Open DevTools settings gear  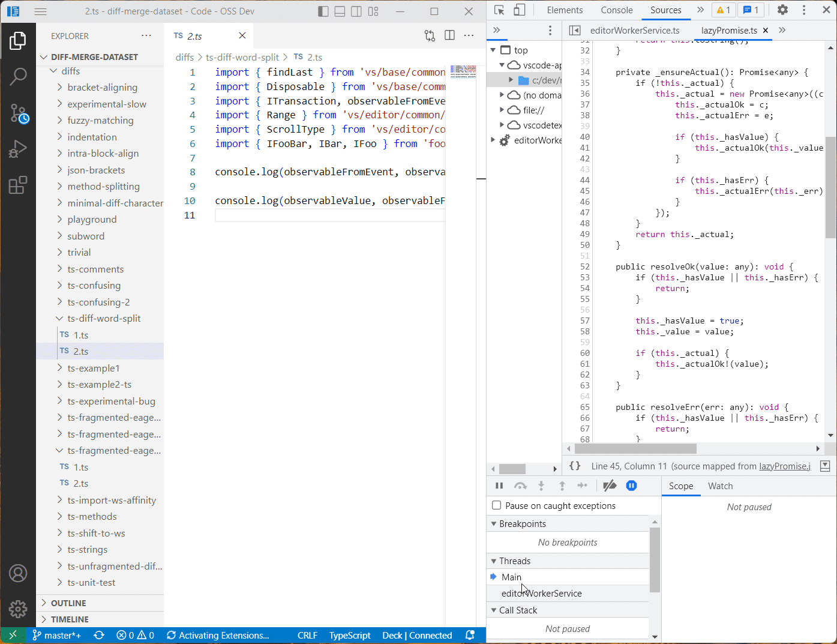click(x=782, y=10)
